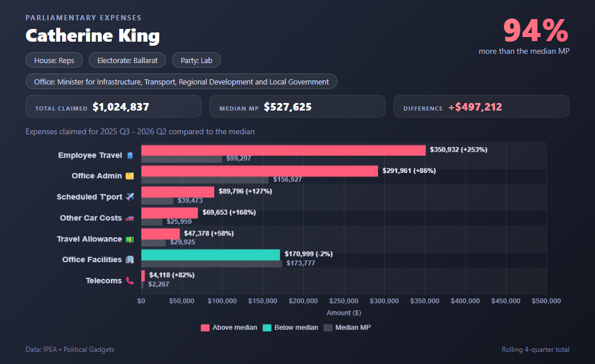Click the 'Catherine King' heading
The width and height of the screenshot is (595, 364).
click(x=93, y=36)
